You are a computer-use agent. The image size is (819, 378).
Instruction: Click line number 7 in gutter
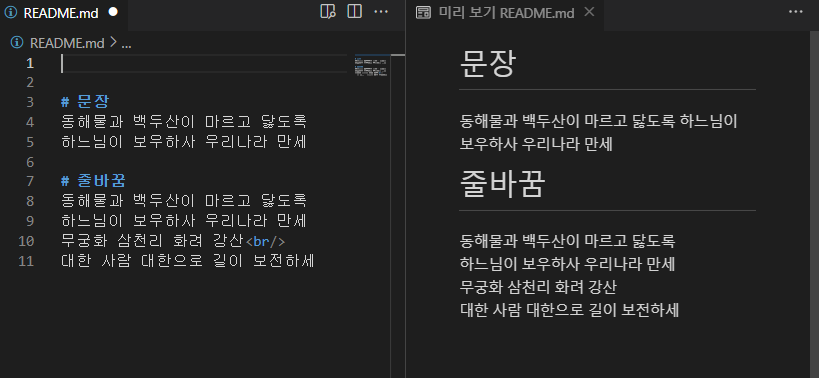[x=30, y=181]
